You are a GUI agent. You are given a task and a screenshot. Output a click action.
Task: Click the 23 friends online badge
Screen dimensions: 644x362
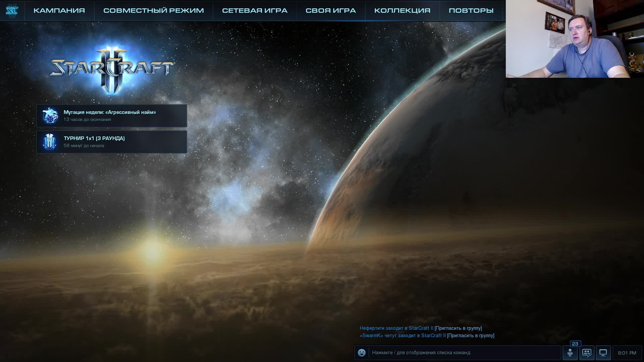575,344
